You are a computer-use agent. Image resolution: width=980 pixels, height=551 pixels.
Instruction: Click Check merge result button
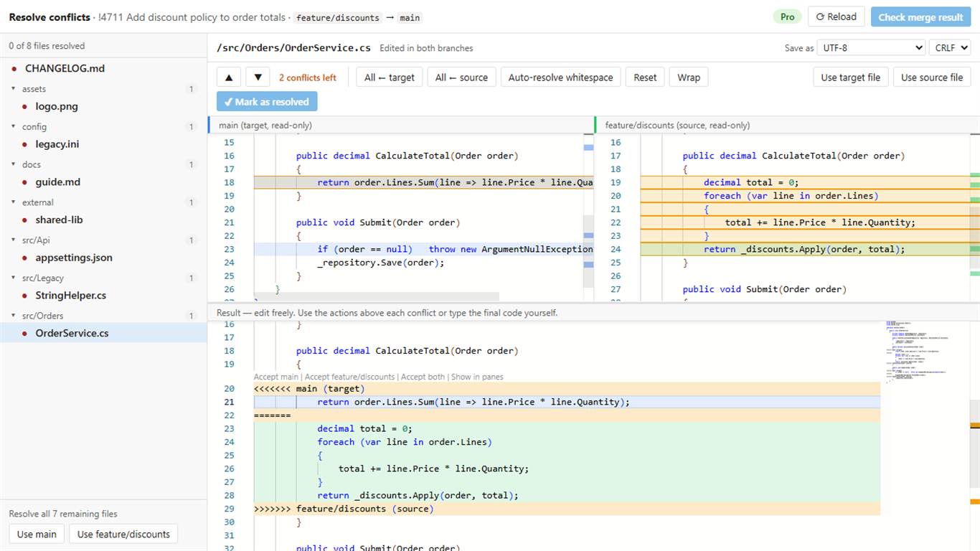point(920,17)
